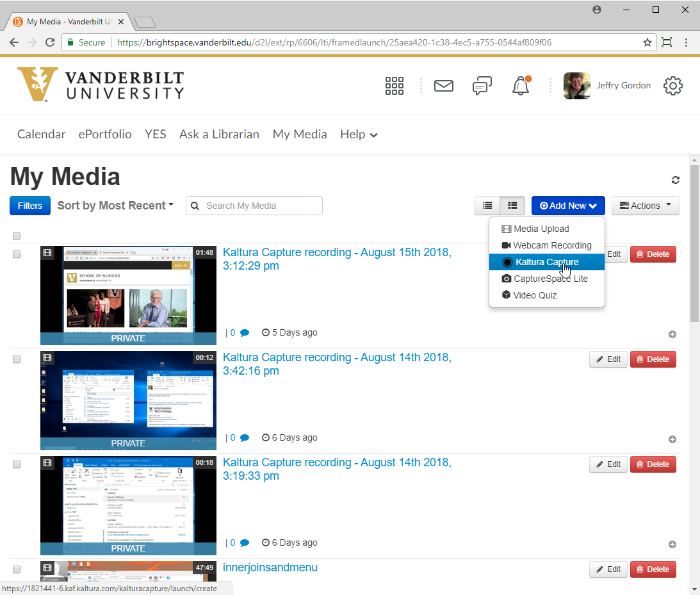Tick the checkbox for the August 15th recording
Image resolution: width=700 pixels, height=595 pixels.
point(17,254)
